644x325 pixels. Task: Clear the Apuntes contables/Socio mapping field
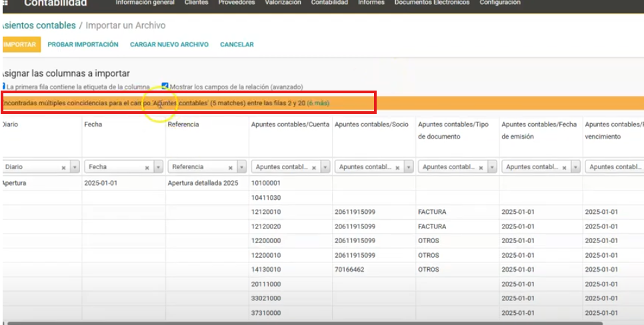pyautogui.click(x=397, y=168)
